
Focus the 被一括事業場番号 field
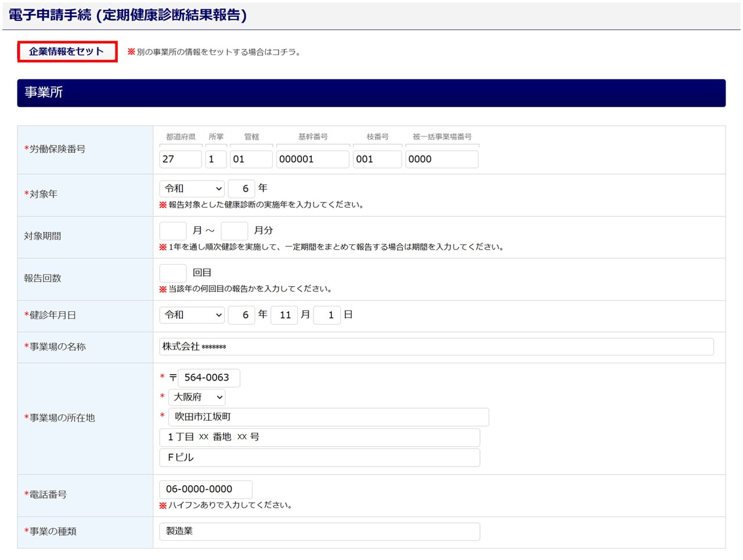441,160
